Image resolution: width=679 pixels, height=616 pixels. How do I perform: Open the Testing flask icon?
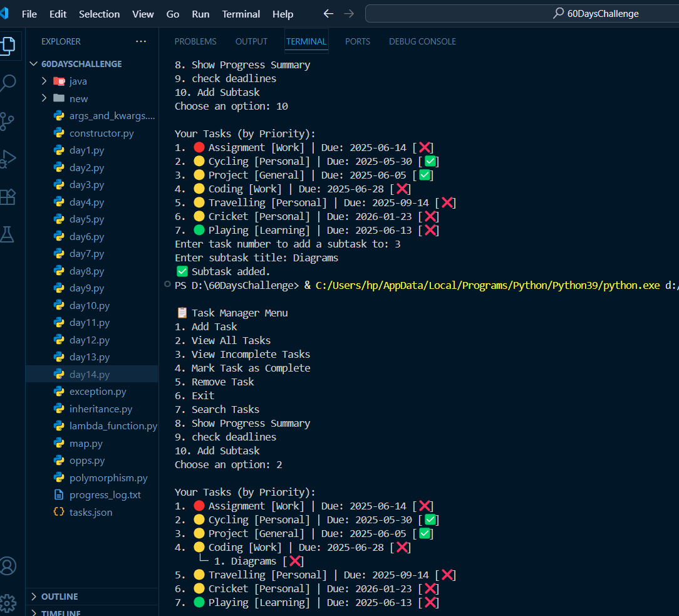(x=7, y=234)
